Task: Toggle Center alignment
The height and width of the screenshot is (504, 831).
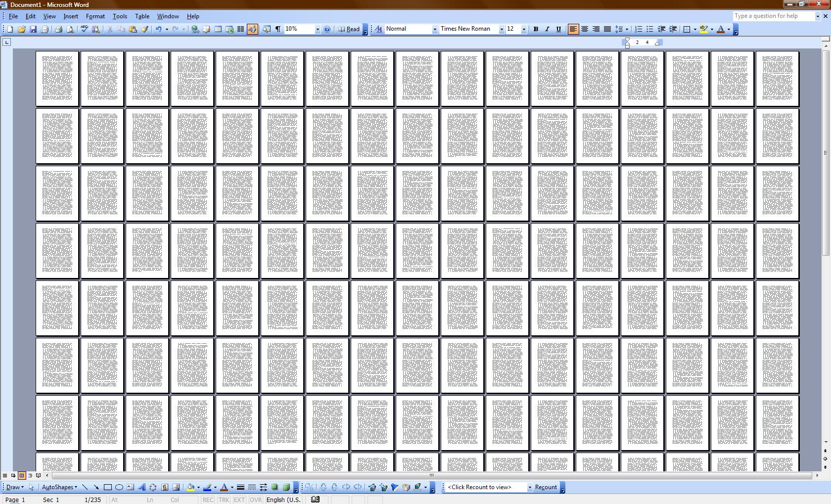Action: point(584,29)
